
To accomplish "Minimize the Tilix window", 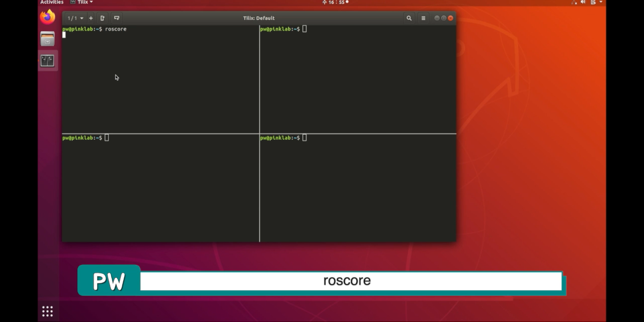I will point(437,18).
